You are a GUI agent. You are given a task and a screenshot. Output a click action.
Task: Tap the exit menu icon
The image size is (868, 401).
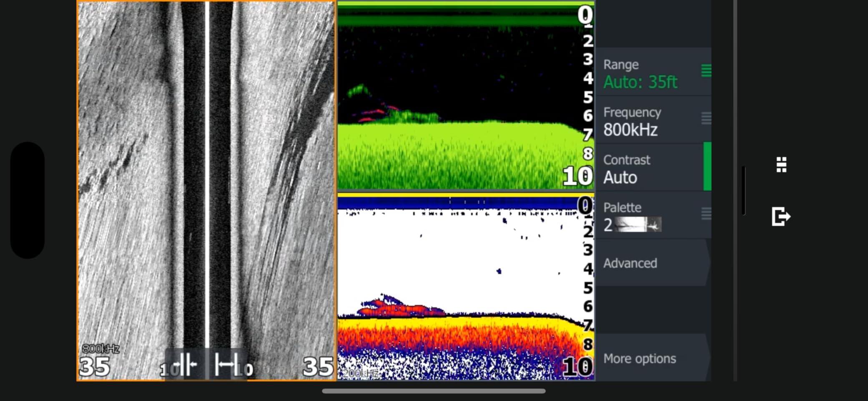click(x=781, y=216)
